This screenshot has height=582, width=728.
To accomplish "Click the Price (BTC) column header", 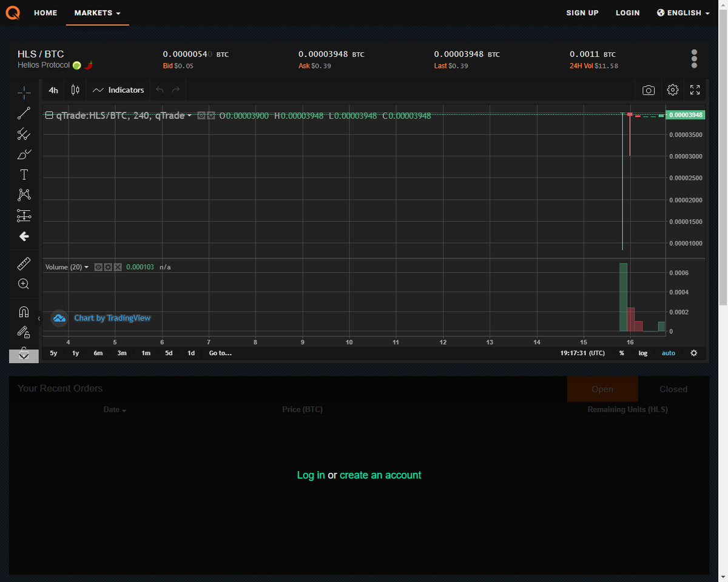I will (302, 410).
